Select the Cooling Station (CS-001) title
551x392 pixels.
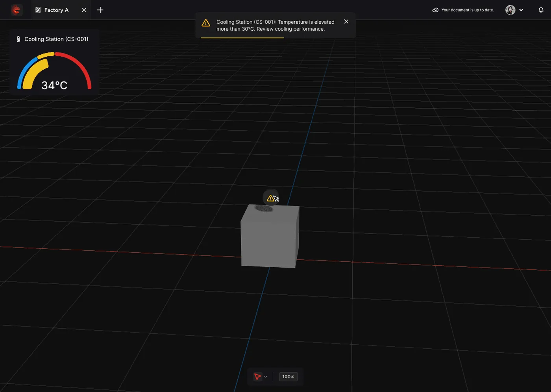point(56,39)
